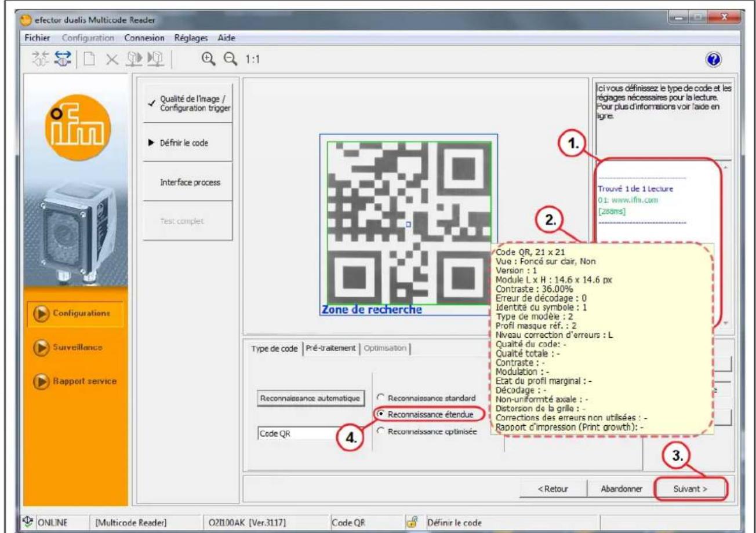Open help via the blue question mark icon
The width and height of the screenshot is (756, 533).
(714, 60)
